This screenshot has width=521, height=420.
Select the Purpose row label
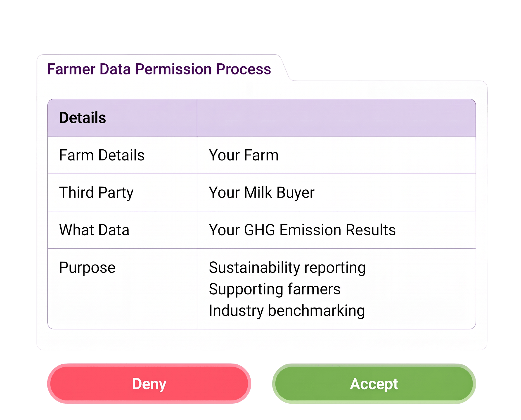coord(87,267)
